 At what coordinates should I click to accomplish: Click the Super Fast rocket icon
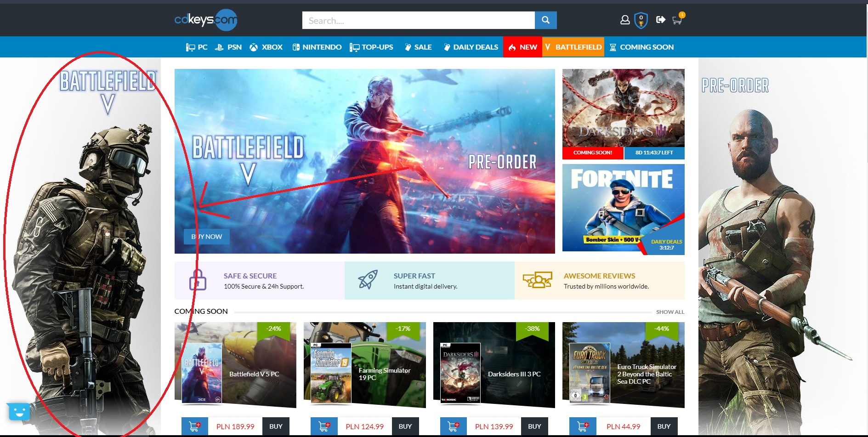click(368, 280)
